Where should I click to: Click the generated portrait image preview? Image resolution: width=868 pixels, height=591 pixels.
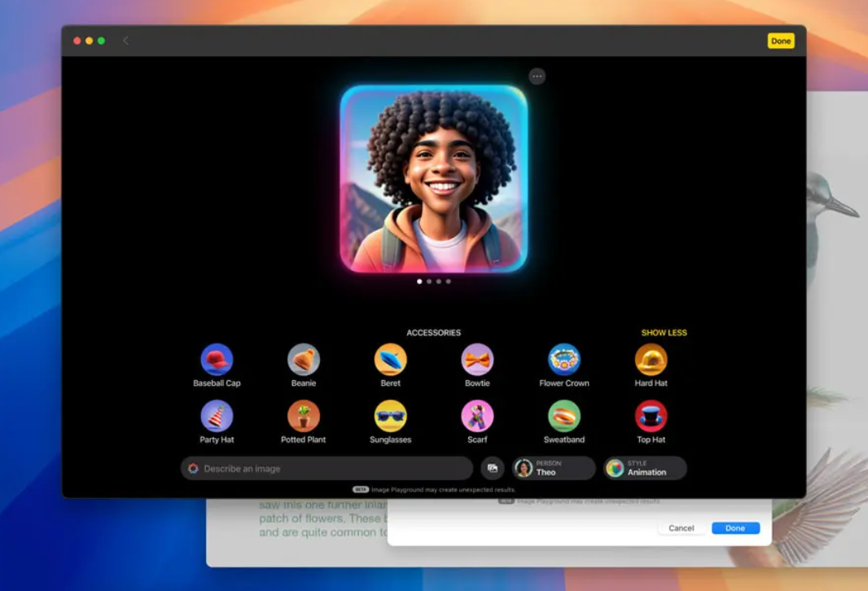pos(434,179)
